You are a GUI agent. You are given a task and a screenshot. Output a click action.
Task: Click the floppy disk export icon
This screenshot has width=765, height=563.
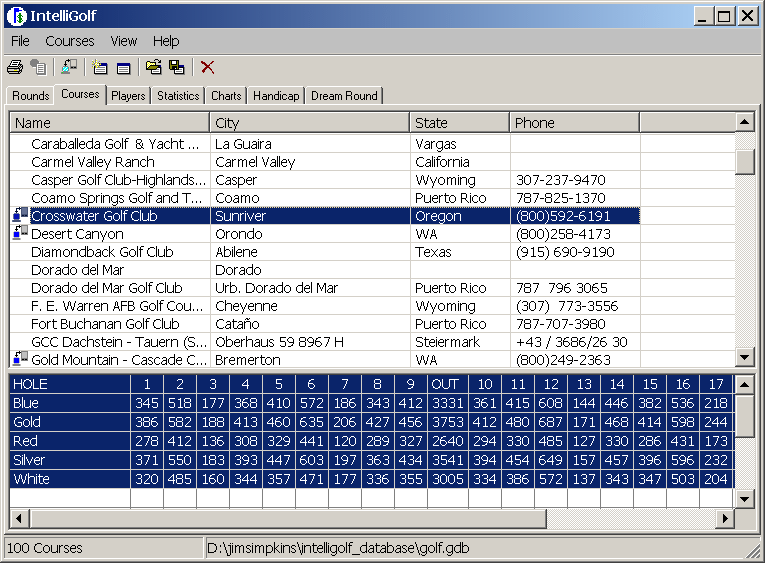pos(177,67)
